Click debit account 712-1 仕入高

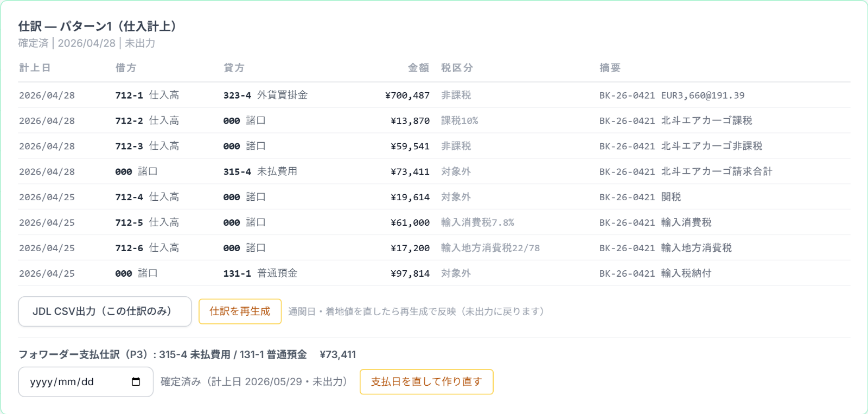click(147, 95)
